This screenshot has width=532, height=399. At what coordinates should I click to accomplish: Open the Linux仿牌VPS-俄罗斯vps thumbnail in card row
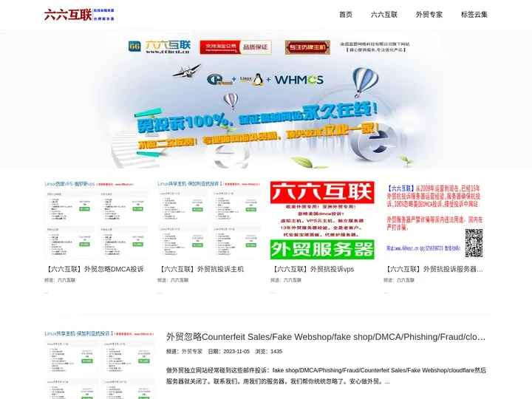pos(96,219)
